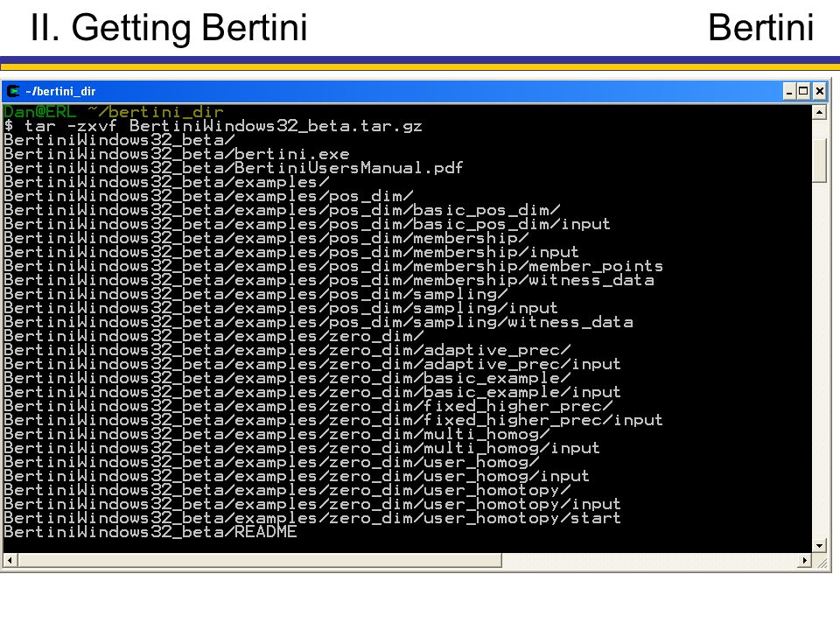Click the slide heading II. Getting Bertini
Viewport: 840px width, 630px height.
[169, 28]
